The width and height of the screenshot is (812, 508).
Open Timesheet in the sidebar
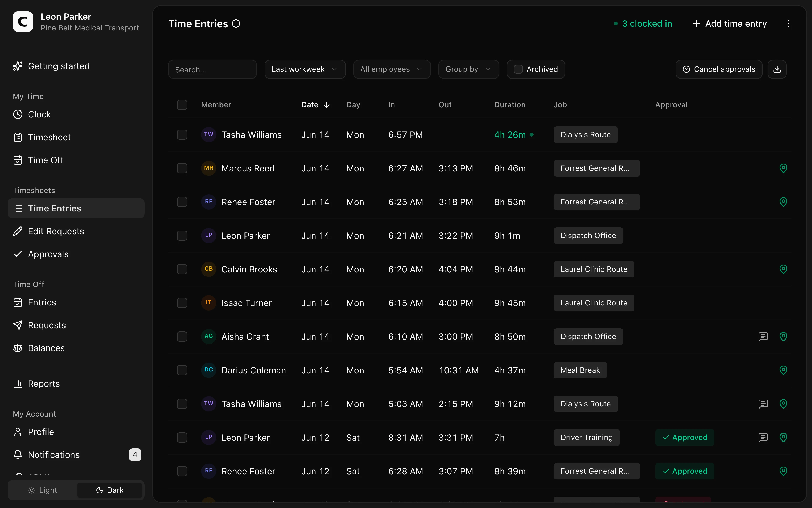coord(76,137)
